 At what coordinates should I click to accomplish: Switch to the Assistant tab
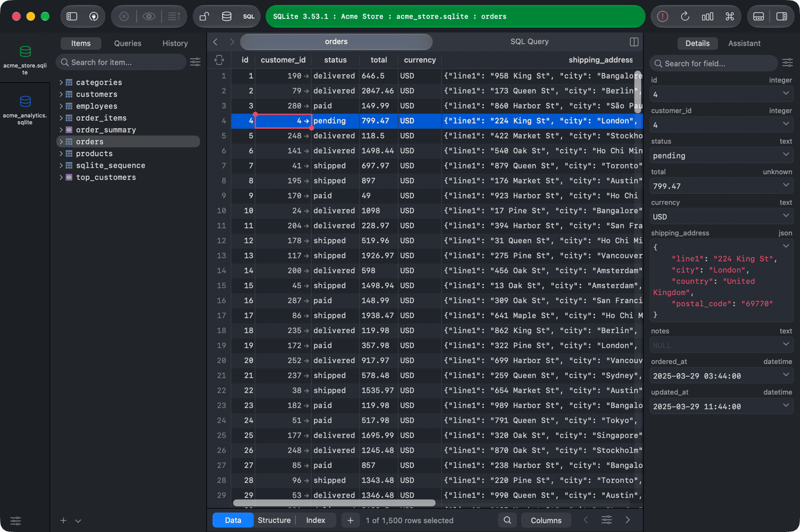[744, 43]
